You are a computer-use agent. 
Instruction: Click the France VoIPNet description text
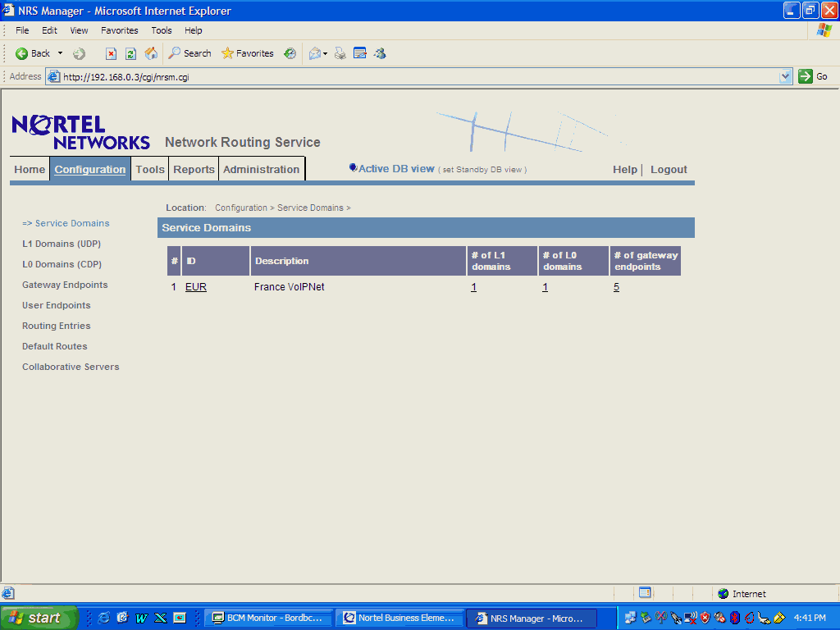(290, 287)
